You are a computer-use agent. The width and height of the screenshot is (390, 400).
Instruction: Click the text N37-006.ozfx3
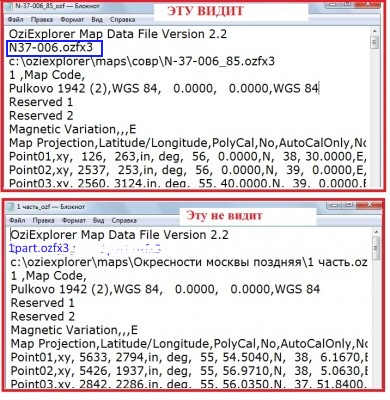tap(51, 48)
